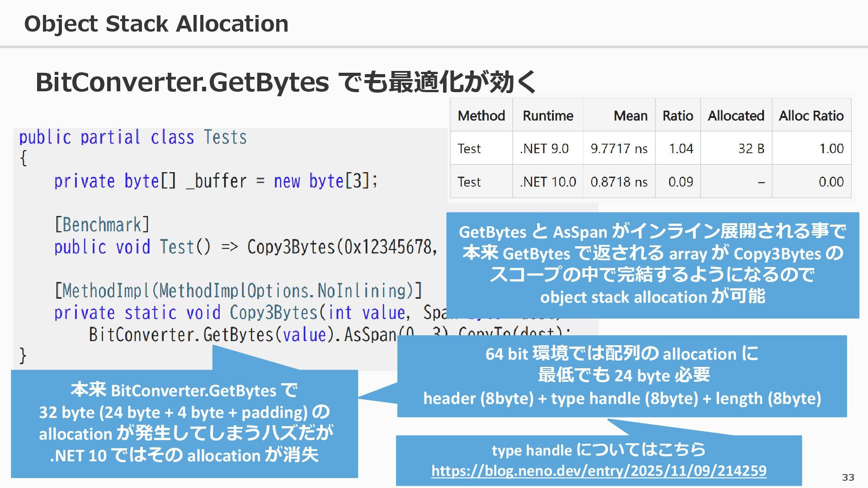Click the [Benchmark] attribute in code
This screenshot has height=488, width=868.
pos(102,225)
